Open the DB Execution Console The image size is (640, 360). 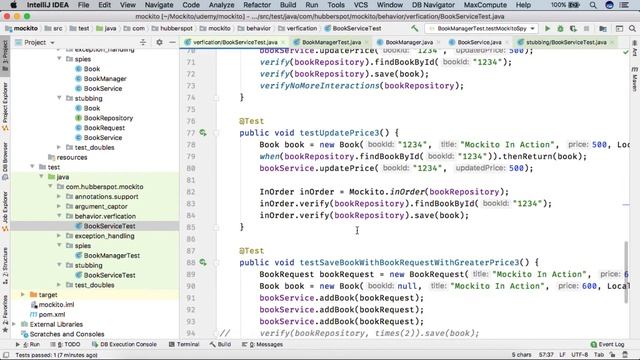click(124, 344)
